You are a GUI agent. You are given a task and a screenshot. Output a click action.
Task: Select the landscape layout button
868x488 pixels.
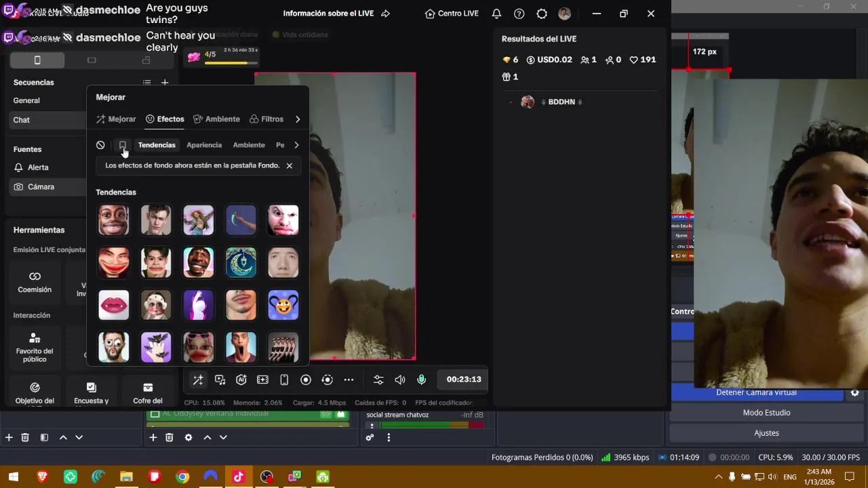[92, 60]
